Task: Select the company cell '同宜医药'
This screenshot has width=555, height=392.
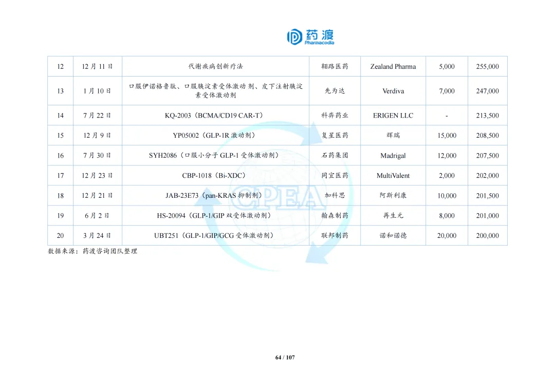Action: pos(335,176)
